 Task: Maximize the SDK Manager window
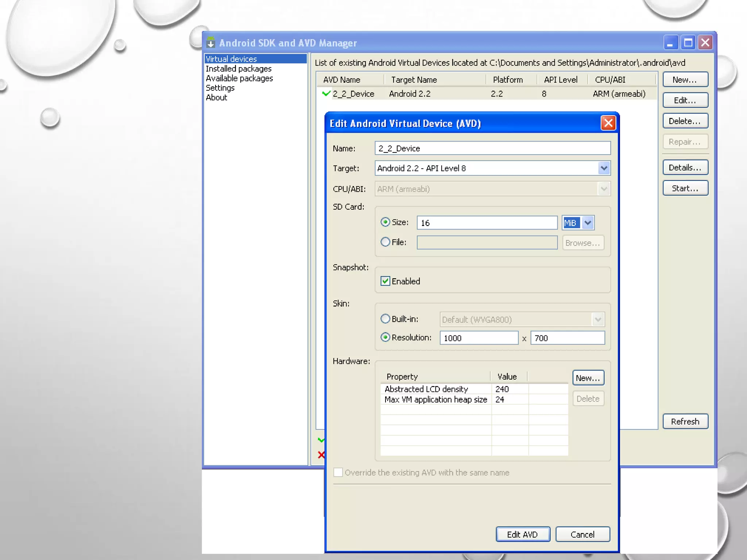point(688,43)
